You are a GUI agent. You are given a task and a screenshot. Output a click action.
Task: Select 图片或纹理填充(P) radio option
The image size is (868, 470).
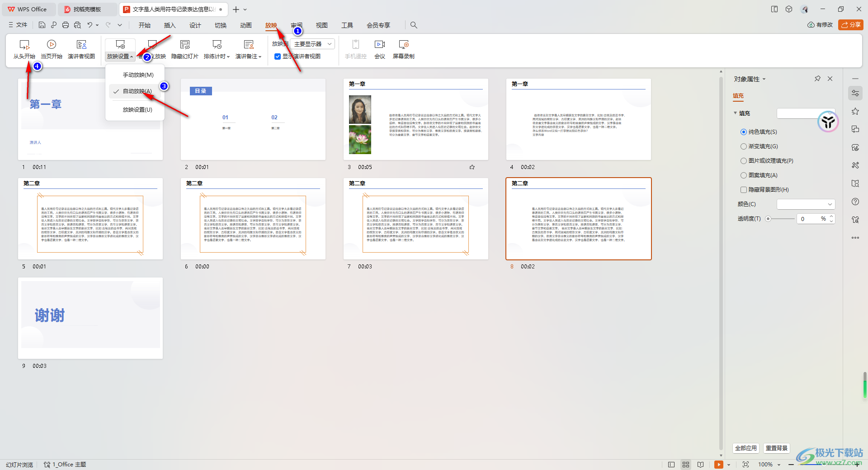pyautogui.click(x=744, y=161)
